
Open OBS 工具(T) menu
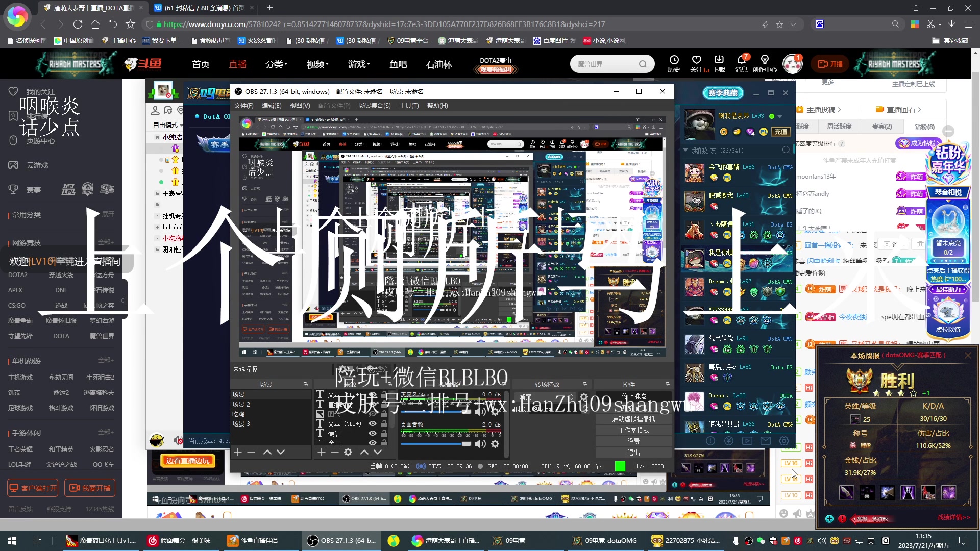(409, 105)
